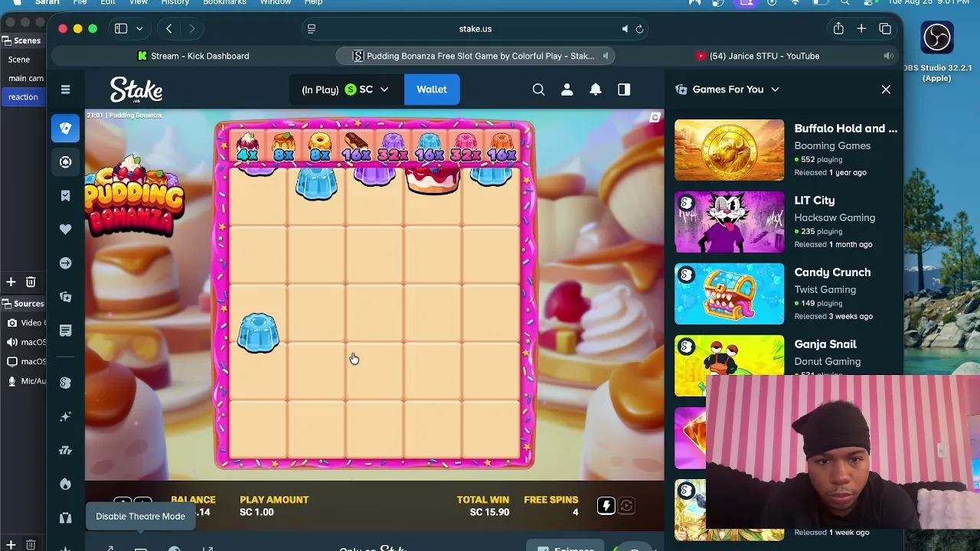This screenshot has height=551, width=980.
Task: Select the 'reaction' scene in OBS
Action: coord(23,97)
